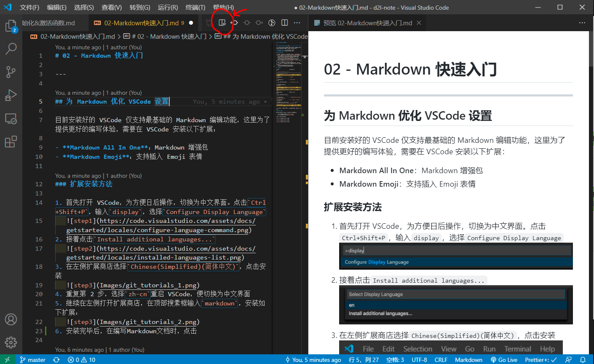Open the Extensions view with badge 2
The image size is (594, 364).
[11, 141]
